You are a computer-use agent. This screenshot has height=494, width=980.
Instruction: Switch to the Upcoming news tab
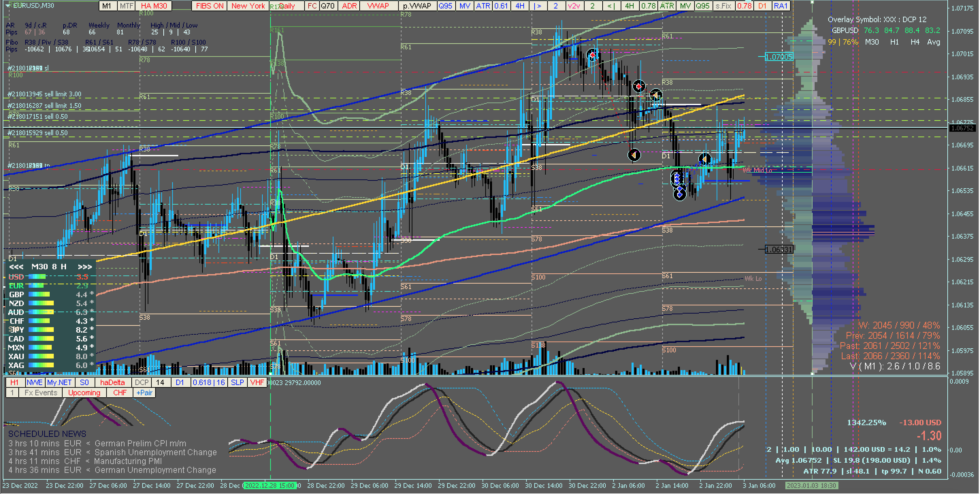click(x=84, y=393)
